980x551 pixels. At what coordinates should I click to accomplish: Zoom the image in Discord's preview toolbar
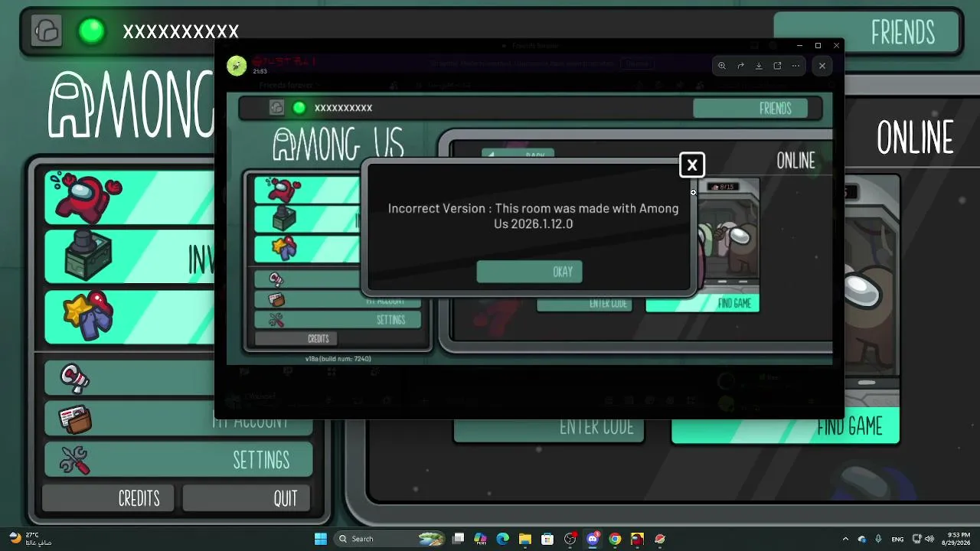[x=722, y=66]
